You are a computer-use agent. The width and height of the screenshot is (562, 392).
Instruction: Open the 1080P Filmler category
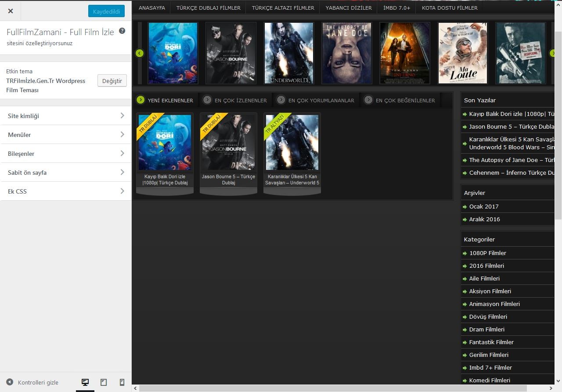coord(487,253)
